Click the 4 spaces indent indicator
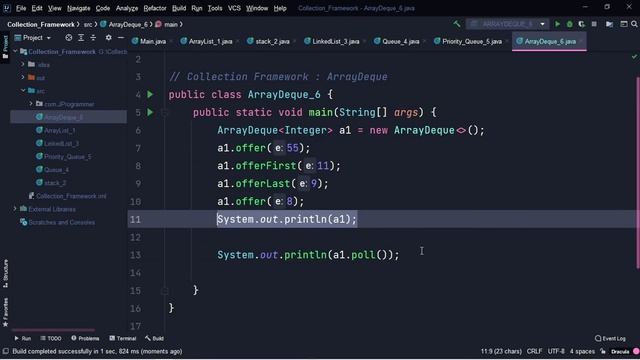 (582, 351)
